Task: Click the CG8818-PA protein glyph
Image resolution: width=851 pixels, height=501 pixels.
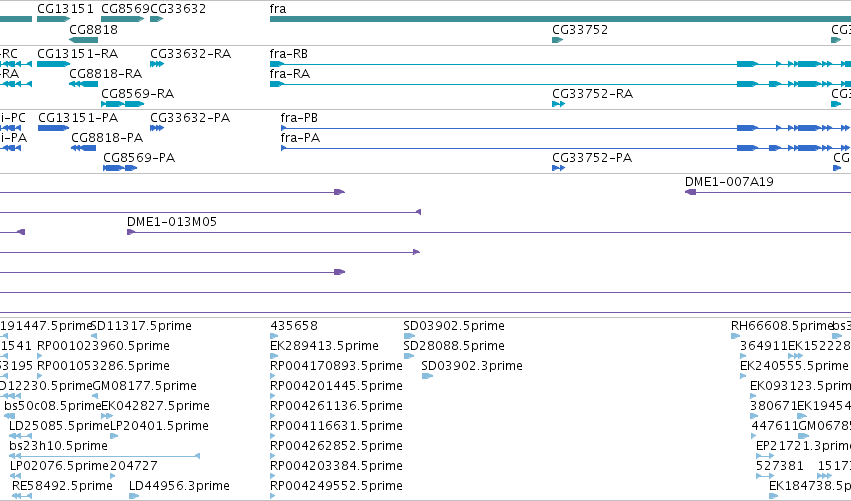Action: (x=84, y=148)
